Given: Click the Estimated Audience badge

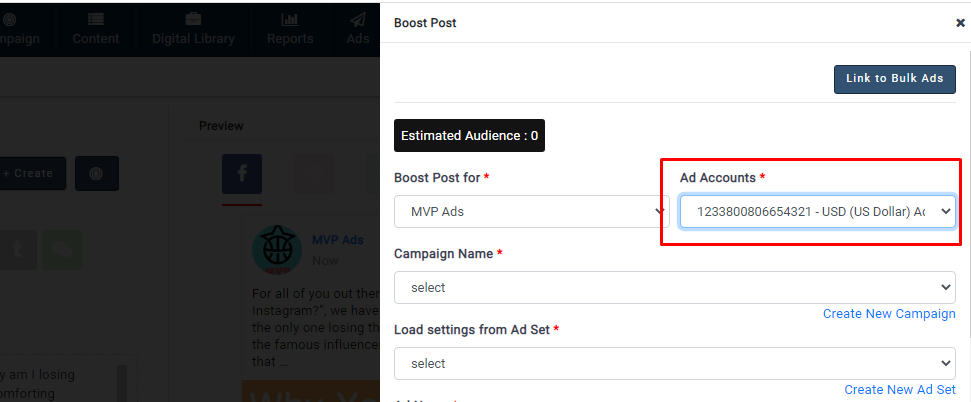Looking at the screenshot, I should pos(469,136).
